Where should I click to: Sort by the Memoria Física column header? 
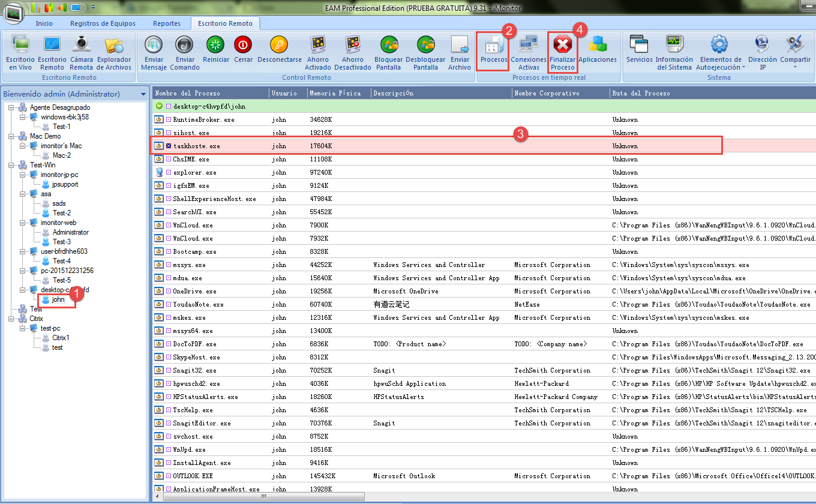coord(339,93)
